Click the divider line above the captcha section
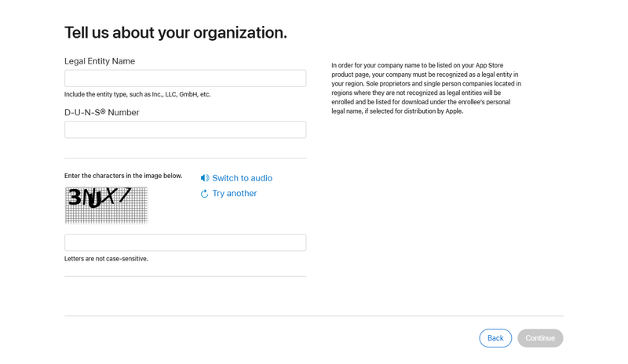628x364 pixels. coord(185,158)
